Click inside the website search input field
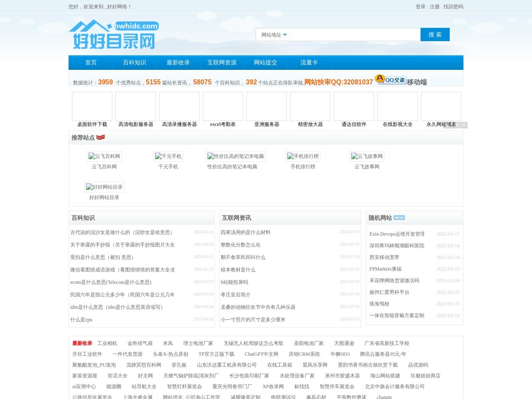The image size is (532, 399). click(x=355, y=34)
